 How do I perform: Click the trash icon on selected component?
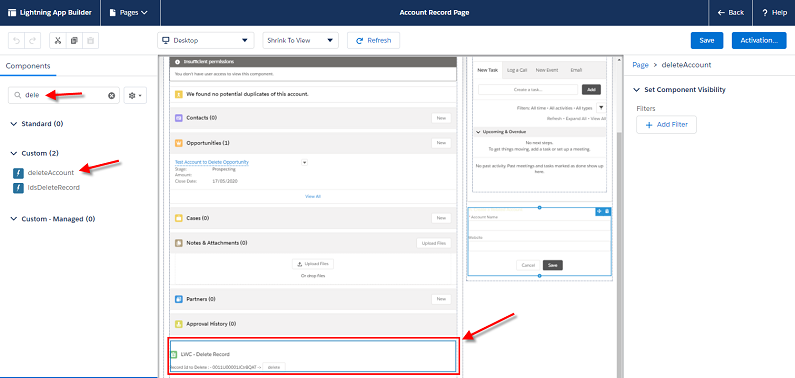[x=607, y=211]
